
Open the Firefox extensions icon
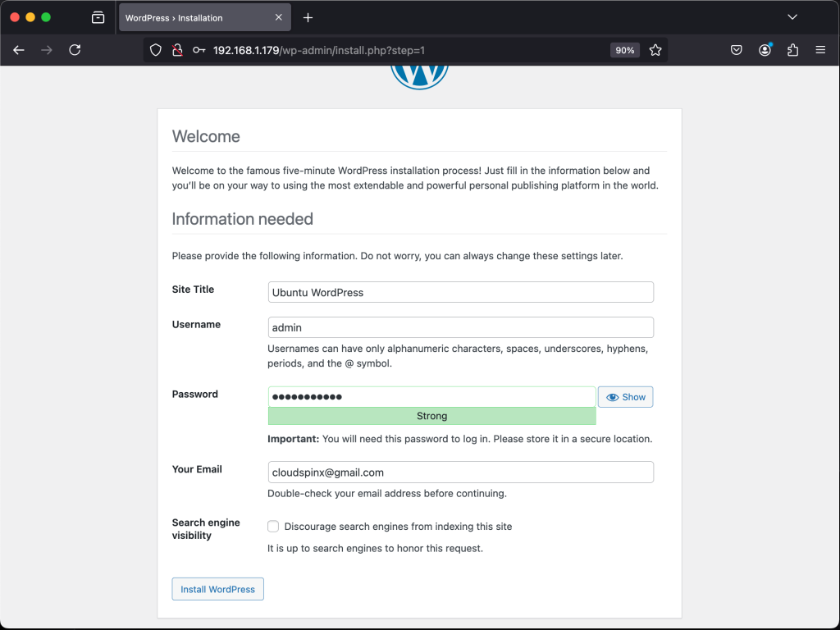click(x=792, y=50)
